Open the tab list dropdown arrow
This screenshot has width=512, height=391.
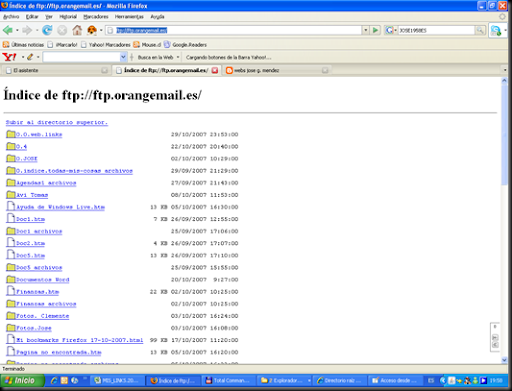tap(505, 70)
